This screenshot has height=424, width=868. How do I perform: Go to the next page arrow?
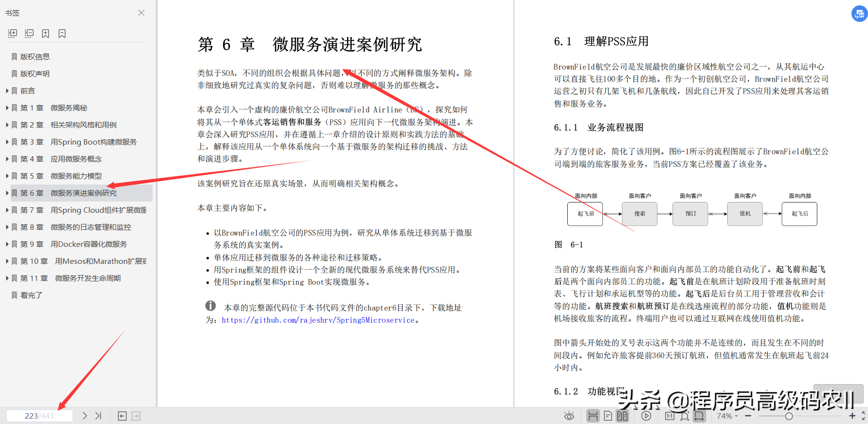click(84, 416)
